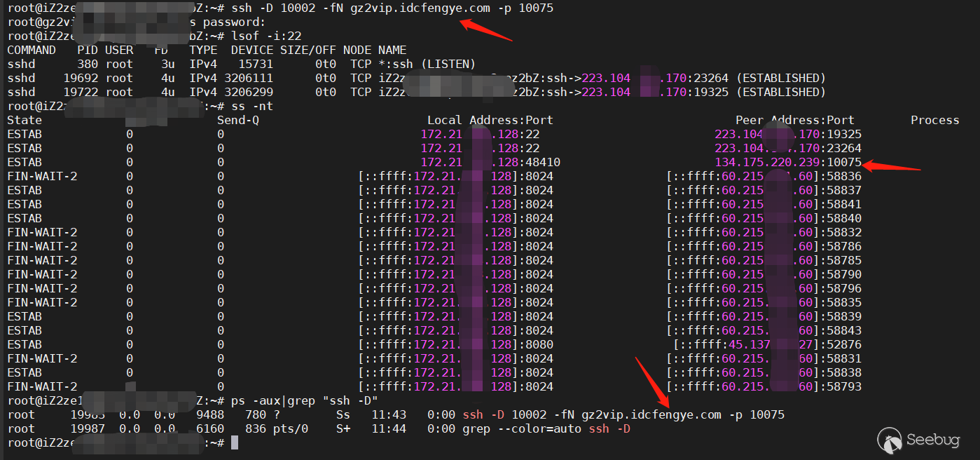Click the terminal cursor block at the last prompt
The image size is (980, 460).
235,442
